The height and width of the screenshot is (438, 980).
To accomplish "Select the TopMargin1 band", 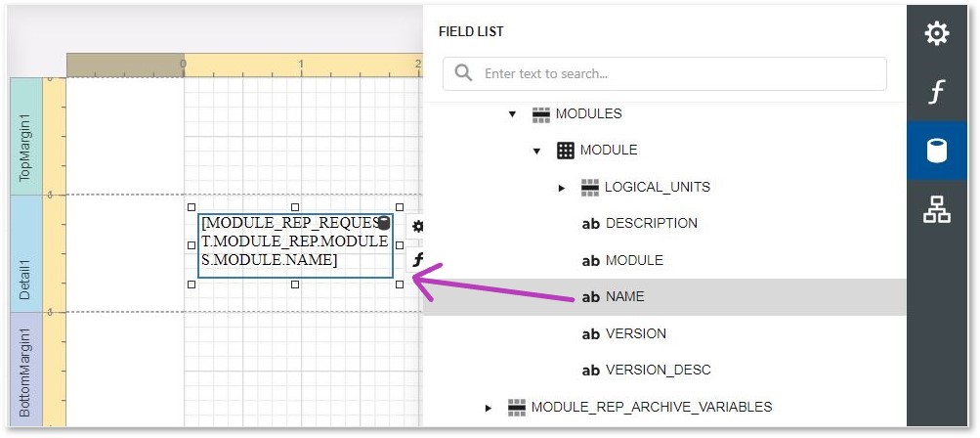I will (x=25, y=136).
